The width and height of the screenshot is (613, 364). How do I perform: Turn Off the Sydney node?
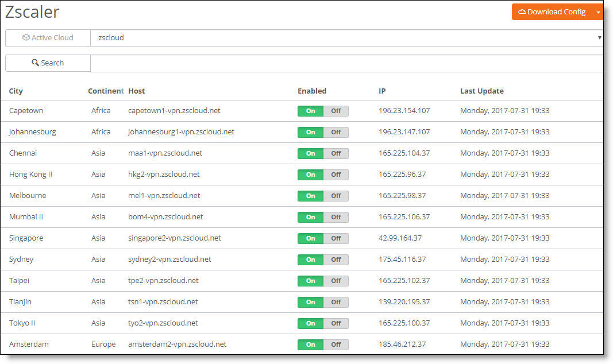click(336, 260)
